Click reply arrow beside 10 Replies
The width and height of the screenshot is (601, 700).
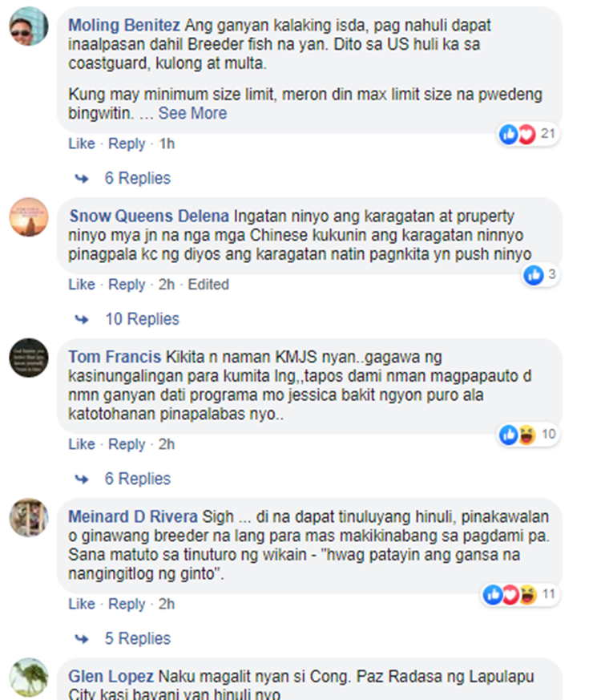pyautogui.click(x=82, y=320)
